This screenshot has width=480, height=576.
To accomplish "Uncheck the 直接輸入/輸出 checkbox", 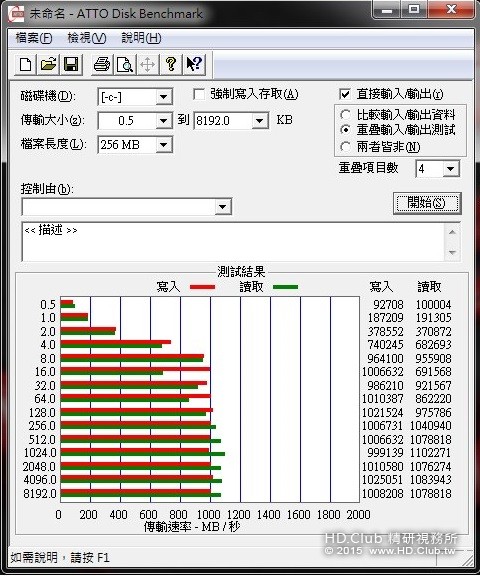I will (x=345, y=94).
